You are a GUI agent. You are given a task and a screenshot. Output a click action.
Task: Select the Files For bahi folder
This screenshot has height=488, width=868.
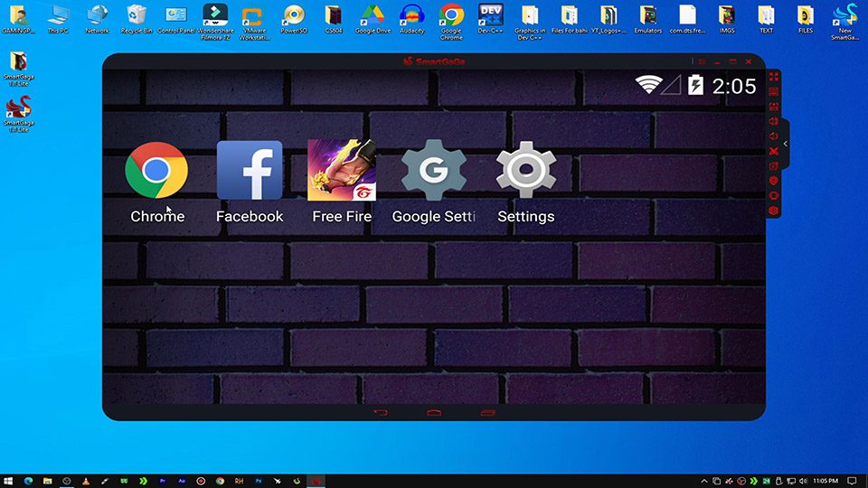pos(569,19)
